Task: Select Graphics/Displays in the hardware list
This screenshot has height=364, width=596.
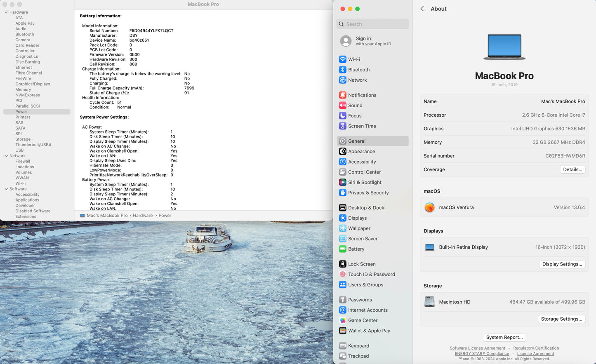Action: 33,84
